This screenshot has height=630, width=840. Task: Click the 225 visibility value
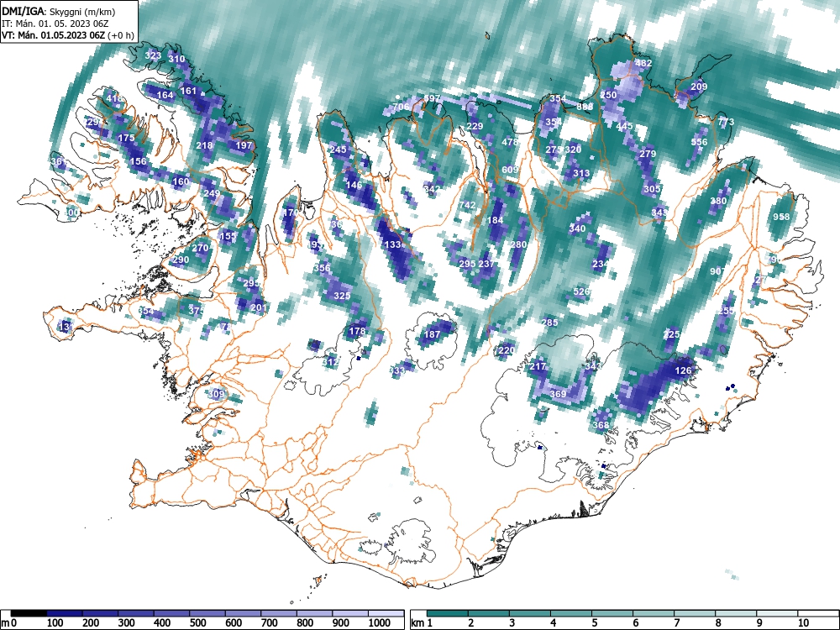[671, 334]
